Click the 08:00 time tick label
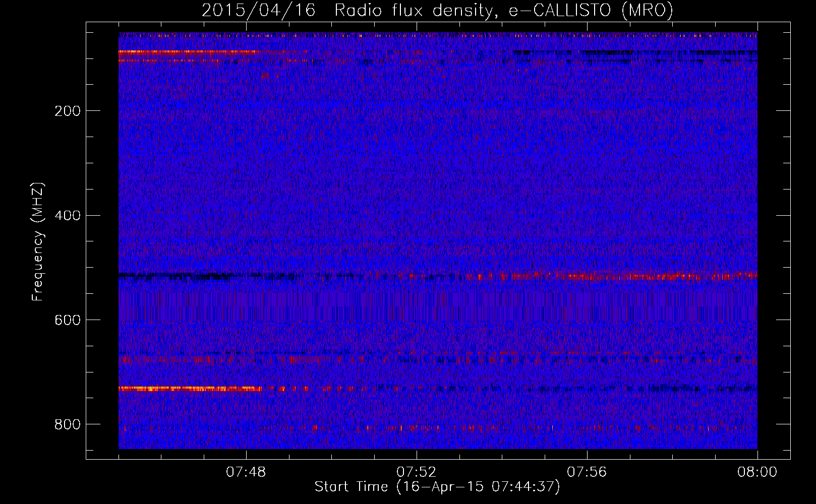Screen dimensions: 816x504 757,472
